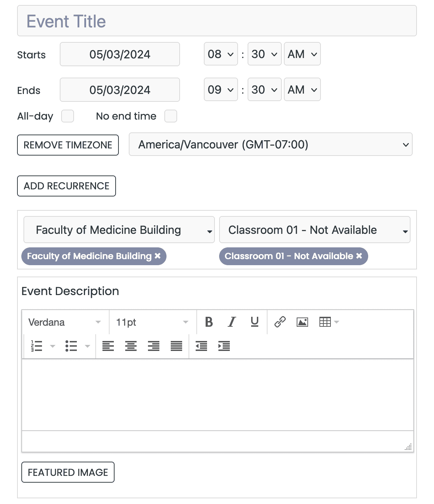
Task: Toggle bold formatting in the description editor
Action: [209, 322]
